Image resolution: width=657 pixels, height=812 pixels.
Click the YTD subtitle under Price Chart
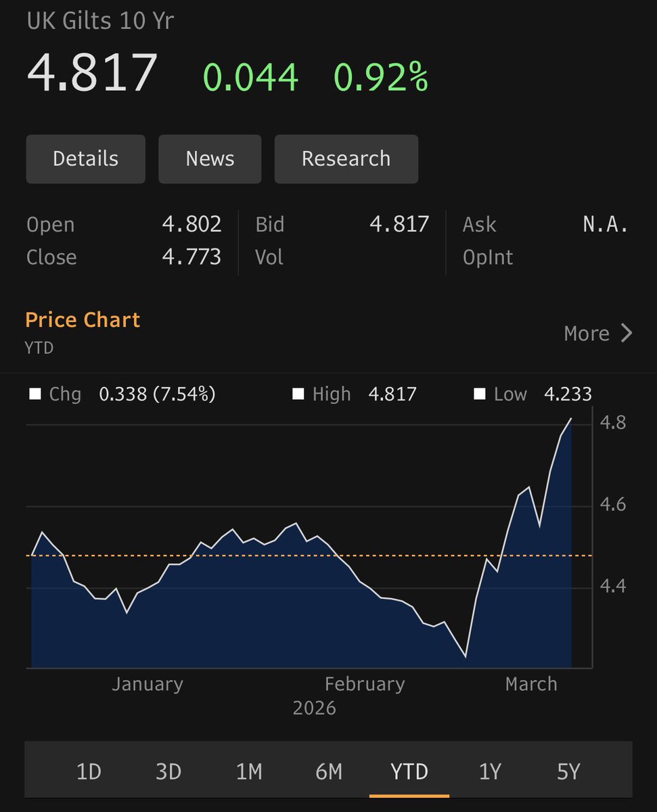pos(39,348)
